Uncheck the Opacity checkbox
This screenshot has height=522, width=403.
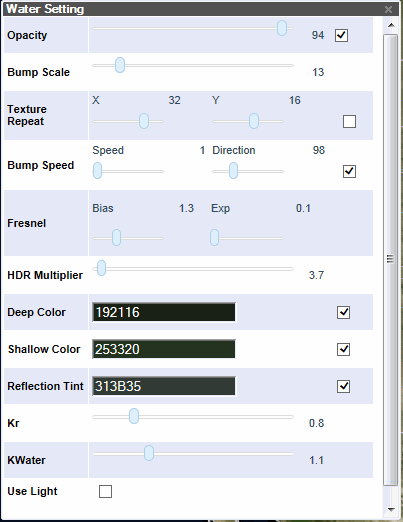(341, 35)
